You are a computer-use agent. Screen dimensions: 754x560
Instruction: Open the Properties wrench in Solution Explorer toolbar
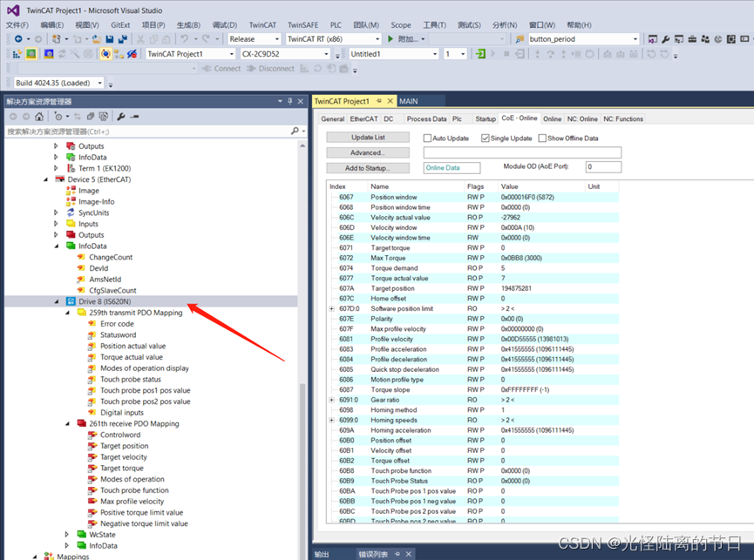(121, 116)
